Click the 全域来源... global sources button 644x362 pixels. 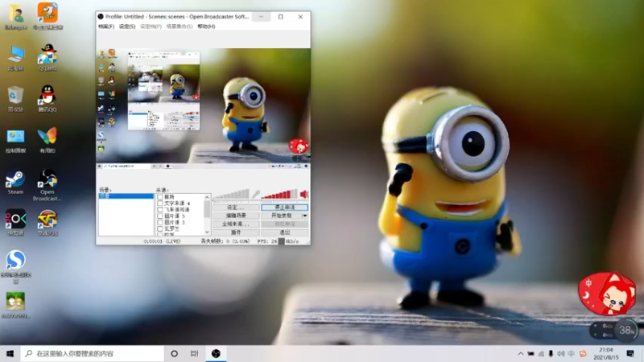(x=236, y=224)
